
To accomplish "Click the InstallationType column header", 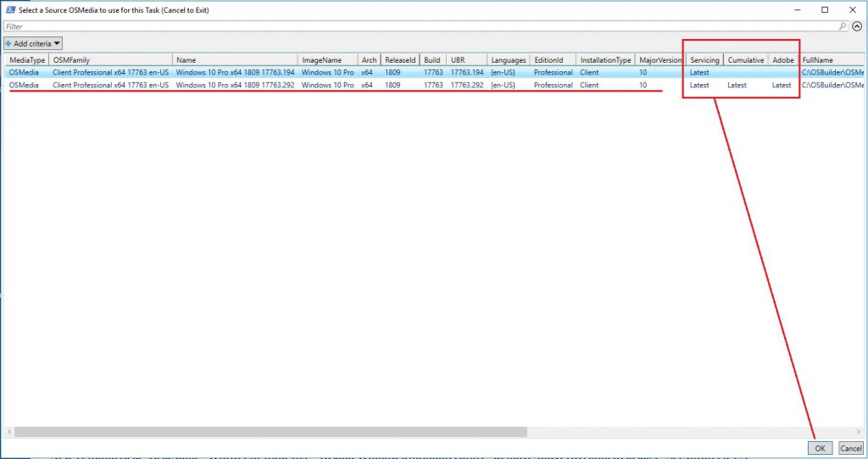I will 605,60.
